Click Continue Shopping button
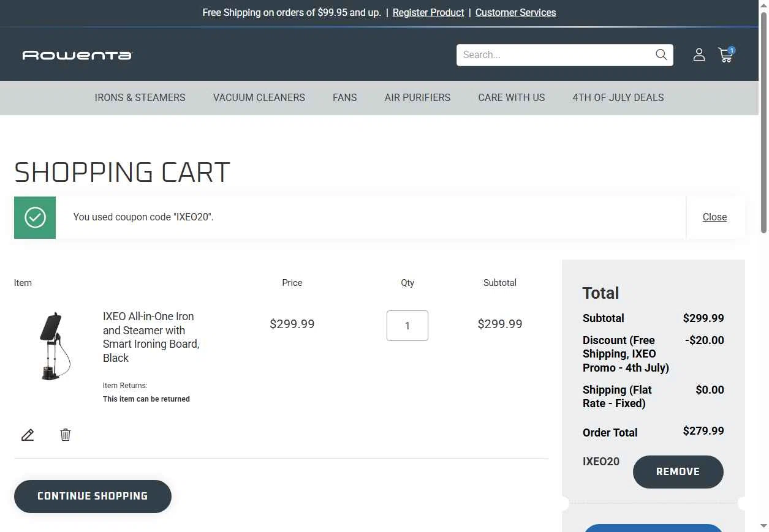 click(x=93, y=496)
